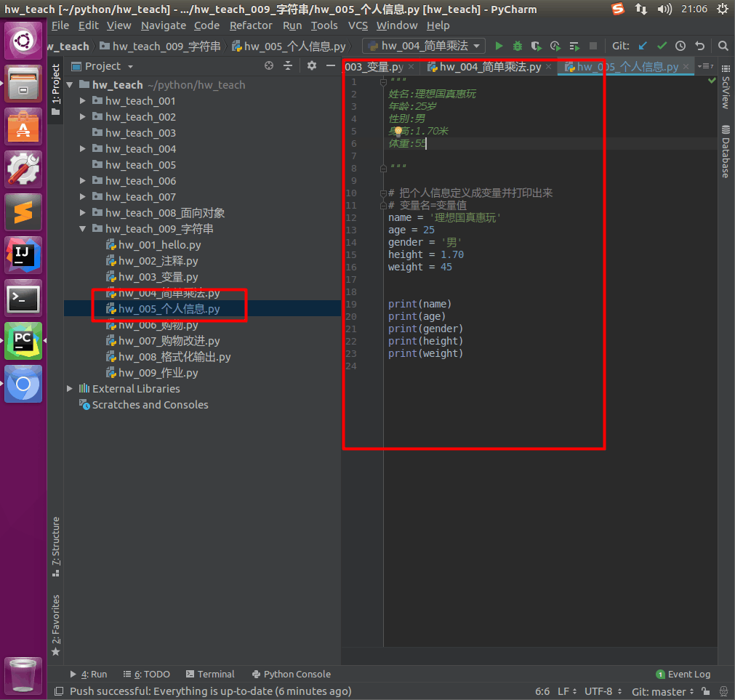Open the Terminal tool window

tap(210, 675)
